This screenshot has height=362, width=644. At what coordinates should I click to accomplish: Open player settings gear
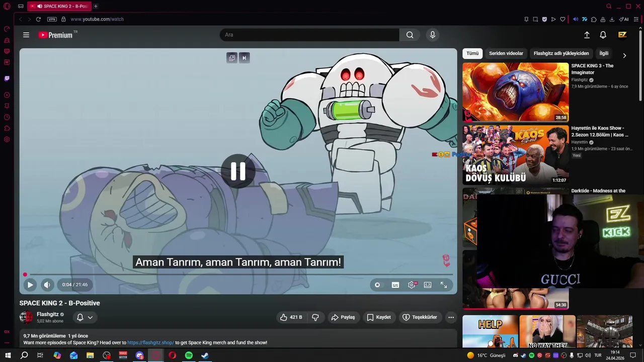pos(412,285)
